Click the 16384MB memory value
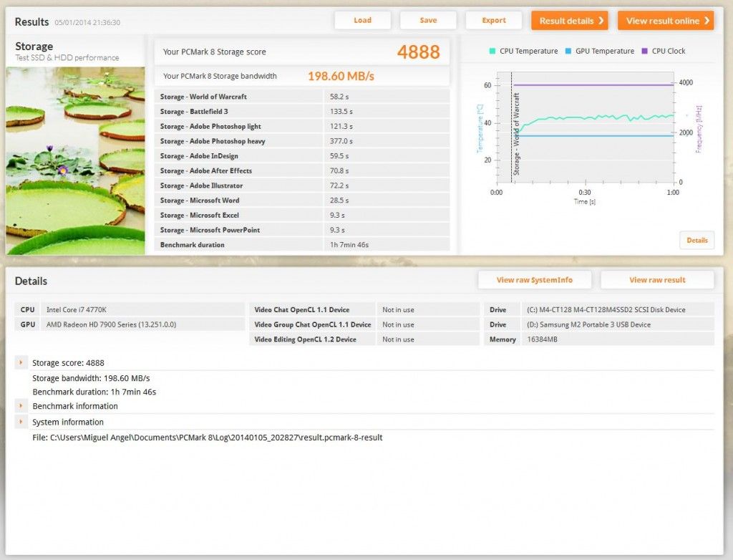 click(543, 339)
